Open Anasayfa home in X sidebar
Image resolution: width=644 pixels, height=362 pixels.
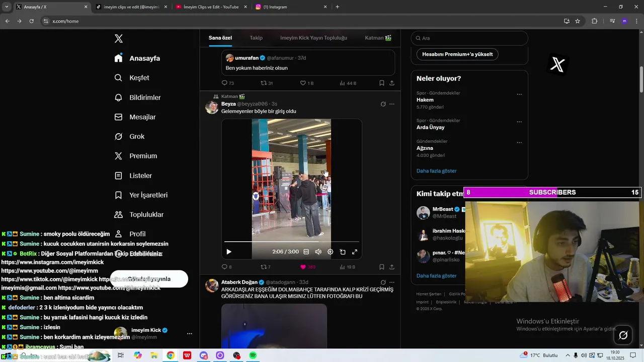pos(137,58)
